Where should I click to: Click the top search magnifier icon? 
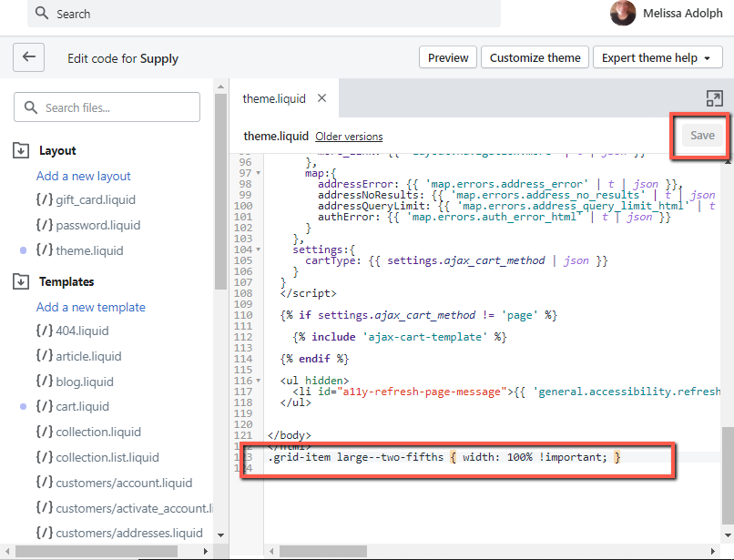point(42,14)
